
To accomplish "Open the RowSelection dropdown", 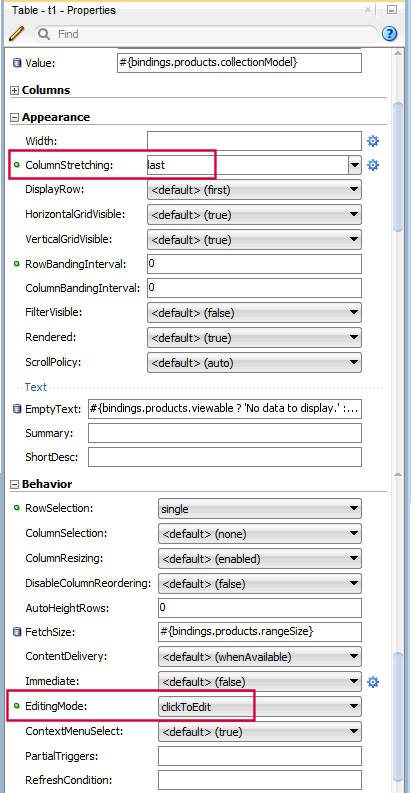I will point(260,509).
